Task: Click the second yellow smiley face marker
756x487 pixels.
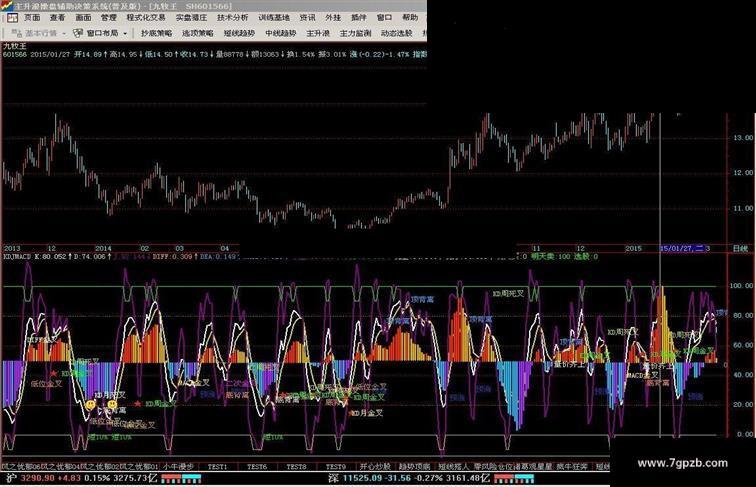Action: click(x=112, y=405)
